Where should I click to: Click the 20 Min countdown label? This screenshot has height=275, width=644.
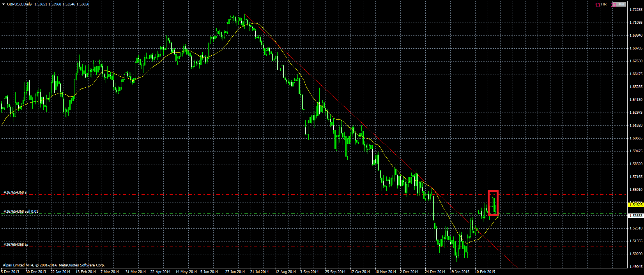coord(618,5)
